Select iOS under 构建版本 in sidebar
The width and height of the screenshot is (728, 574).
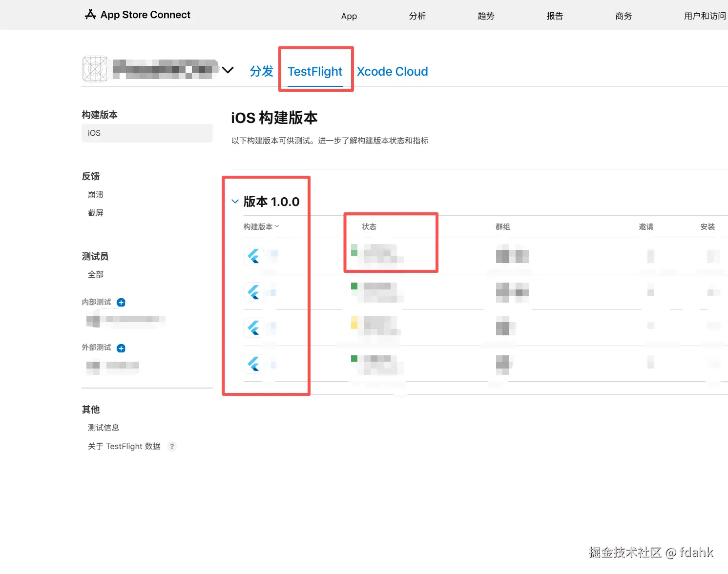click(x=147, y=133)
